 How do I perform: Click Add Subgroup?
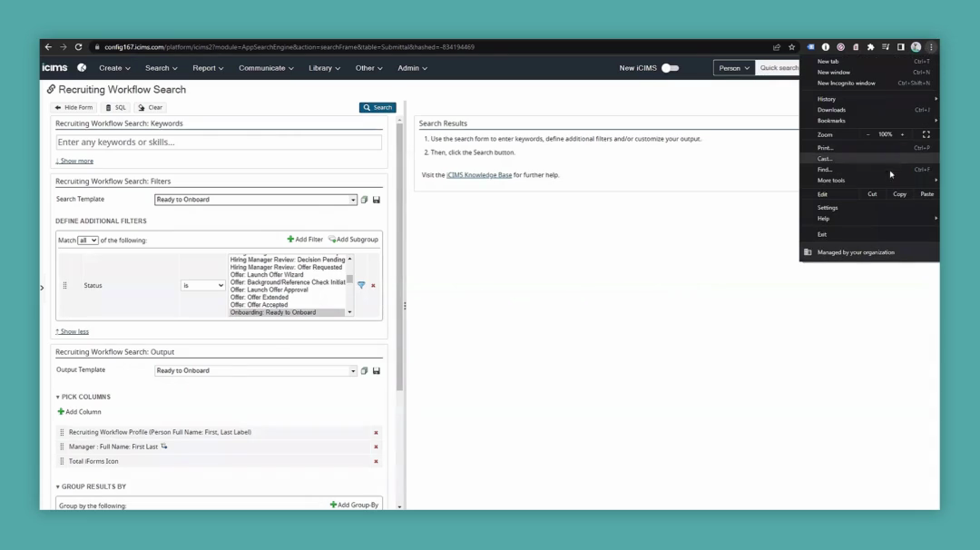pyautogui.click(x=354, y=240)
